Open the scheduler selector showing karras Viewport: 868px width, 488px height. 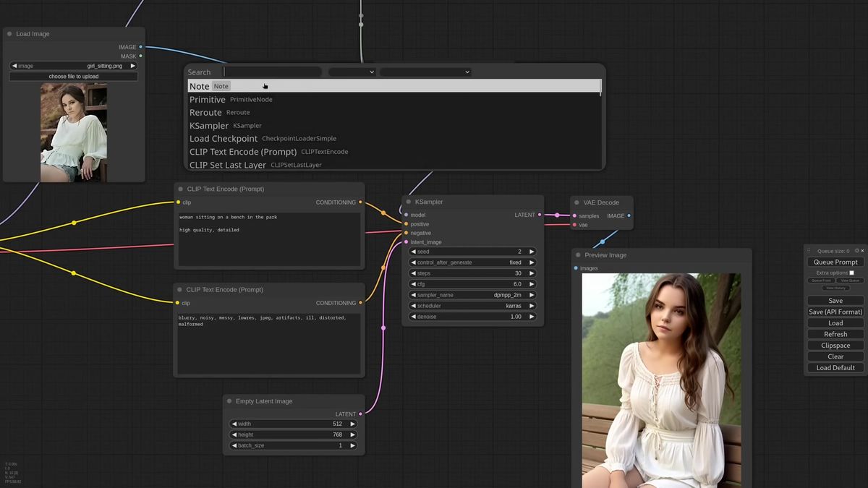pyautogui.click(x=473, y=306)
